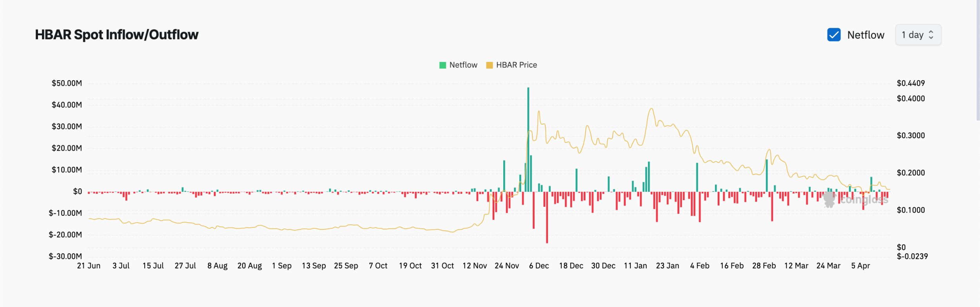
Task: Toggle the yellow HBAR Price legend swatch
Action: 489,65
